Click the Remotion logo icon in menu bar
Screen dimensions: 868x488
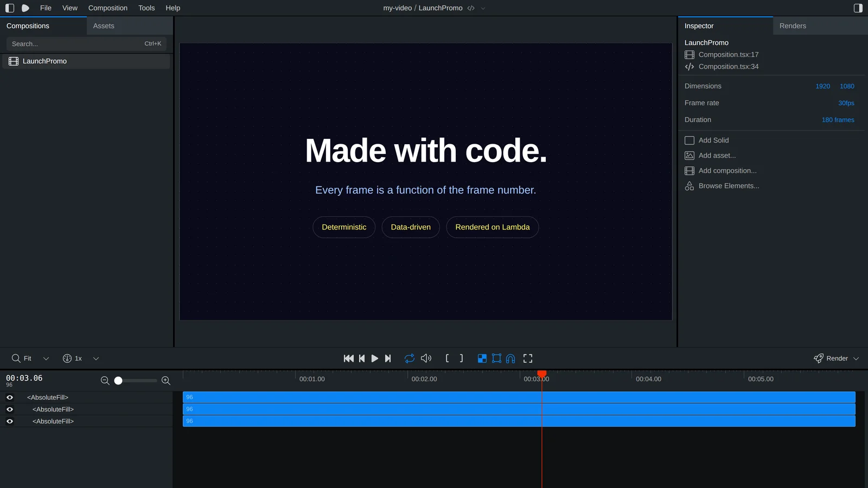(25, 8)
